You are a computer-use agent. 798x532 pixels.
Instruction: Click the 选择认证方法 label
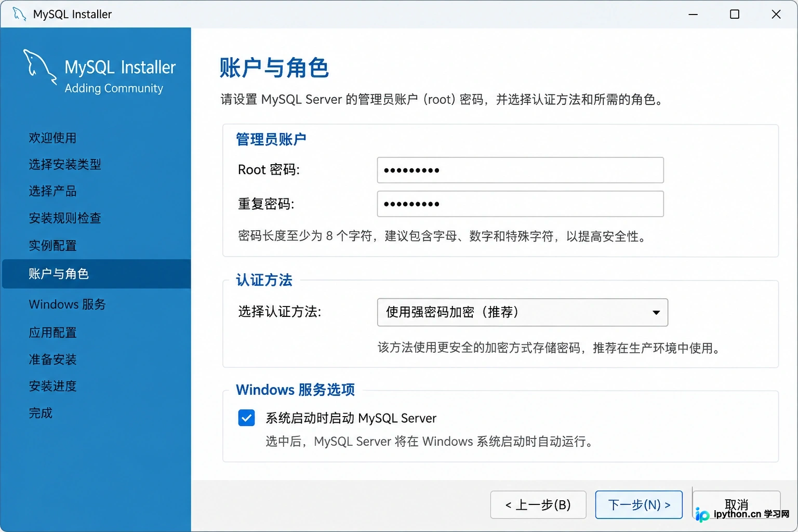click(x=280, y=312)
